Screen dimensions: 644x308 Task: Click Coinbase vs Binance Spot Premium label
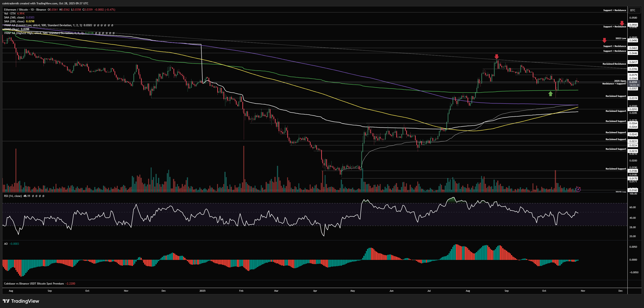click(x=34, y=284)
